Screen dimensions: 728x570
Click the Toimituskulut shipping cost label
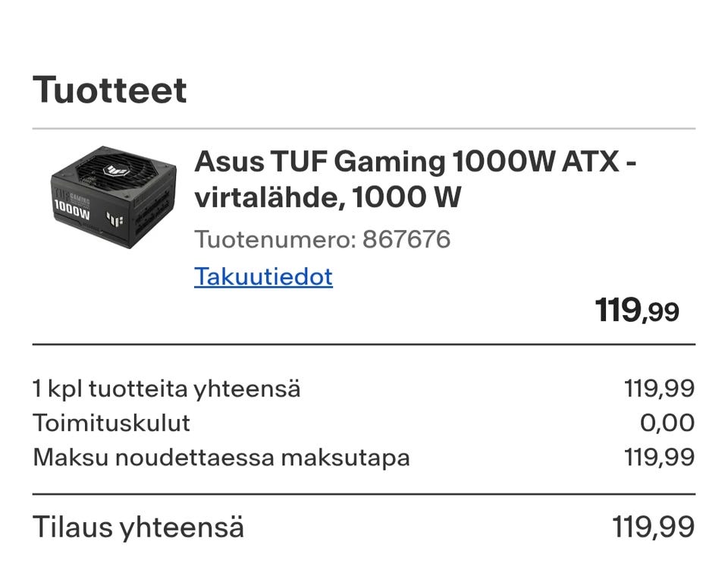point(111,423)
